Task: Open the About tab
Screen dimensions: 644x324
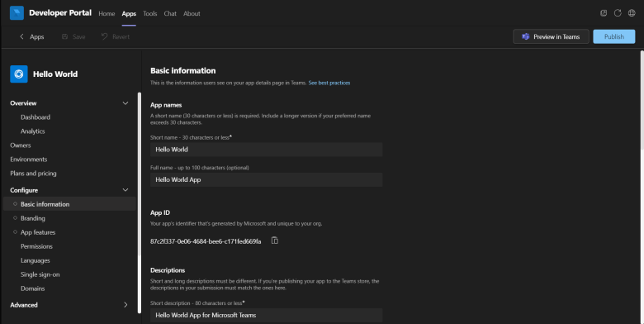Action: [192, 13]
